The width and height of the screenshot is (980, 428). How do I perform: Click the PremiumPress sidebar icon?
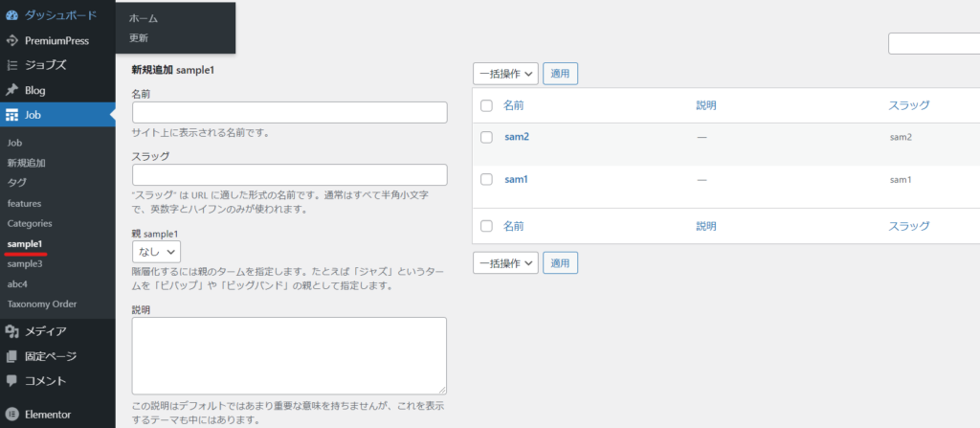(x=11, y=40)
